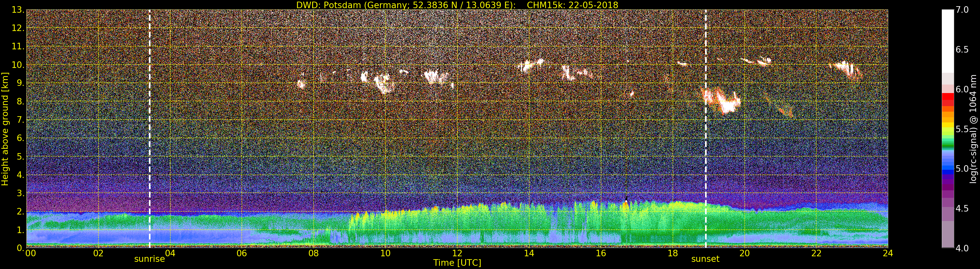Click height-axis tick label '0.'

coord(21,248)
